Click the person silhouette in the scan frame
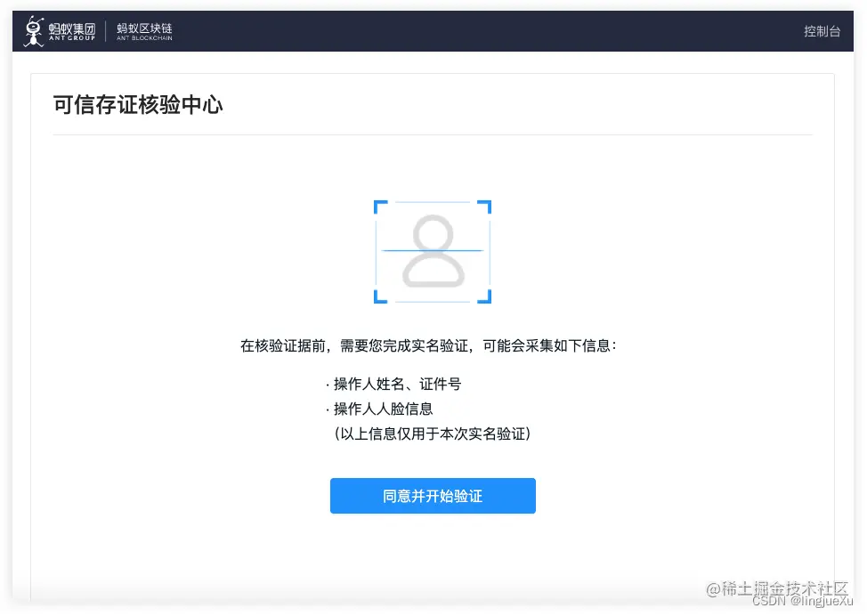867x616 pixels. [x=433, y=252]
